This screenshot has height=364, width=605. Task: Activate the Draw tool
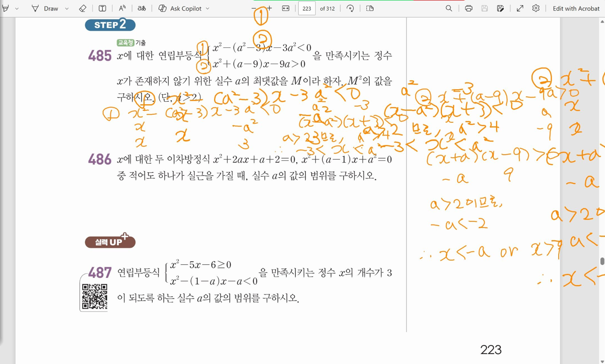[x=45, y=9]
